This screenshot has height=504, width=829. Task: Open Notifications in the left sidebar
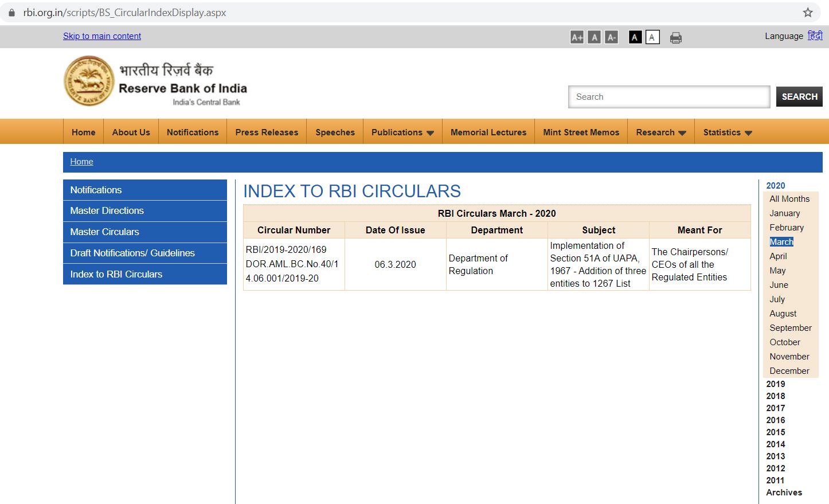145,190
